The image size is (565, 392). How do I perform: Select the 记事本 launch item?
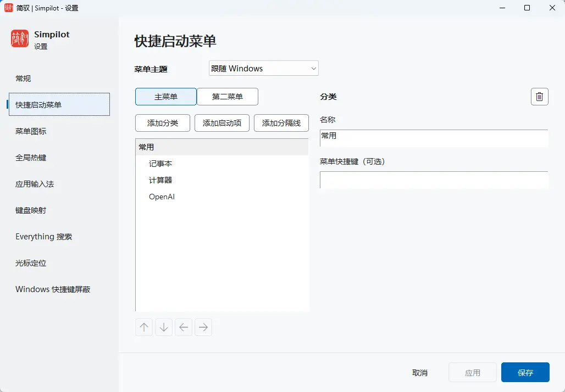click(x=222, y=164)
